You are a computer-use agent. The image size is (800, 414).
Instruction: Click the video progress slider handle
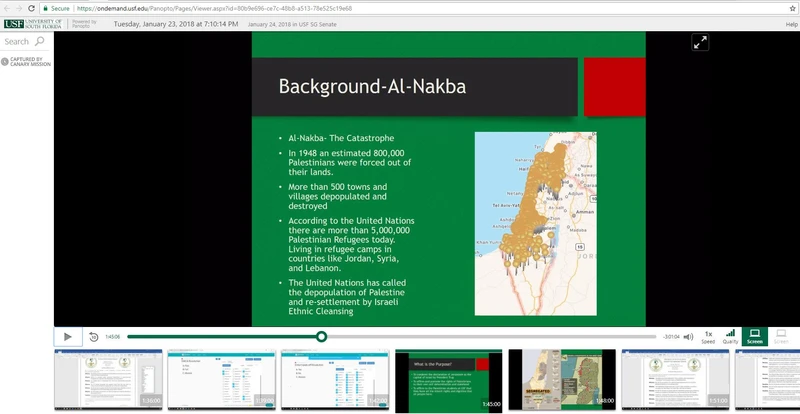click(x=321, y=337)
